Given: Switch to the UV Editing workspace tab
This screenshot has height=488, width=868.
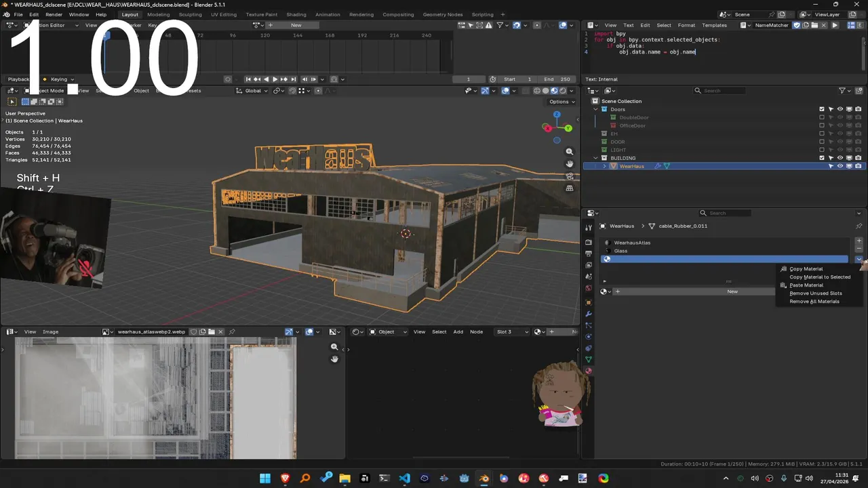Looking at the screenshot, I should (x=224, y=14).
